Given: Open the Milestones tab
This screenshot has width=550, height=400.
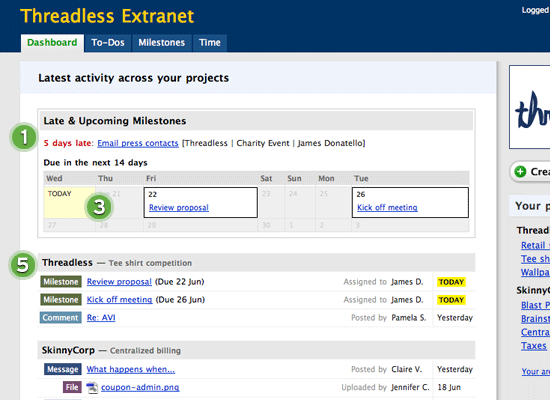Looking at the screenshot, I should pyautogui.click(x=161, y=43).
